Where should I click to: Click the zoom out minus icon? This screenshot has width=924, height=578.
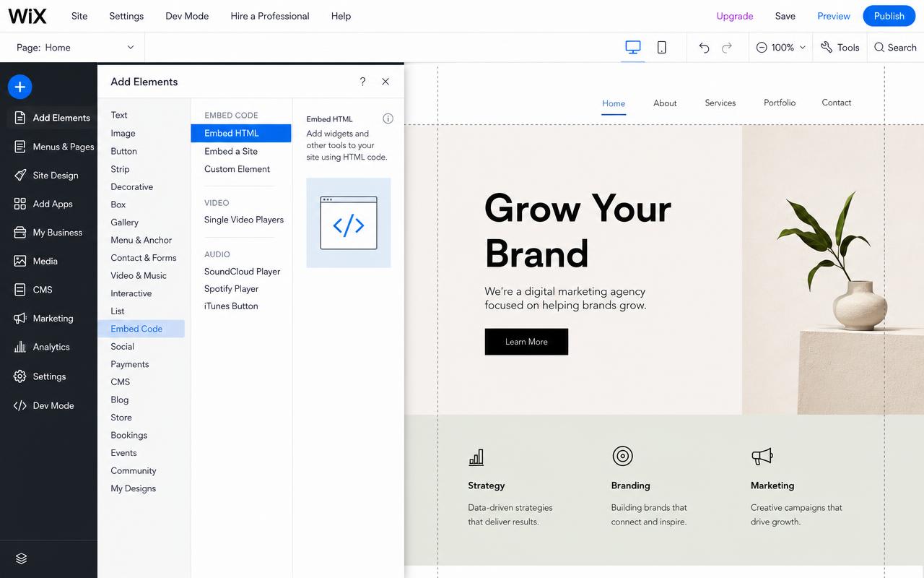[x=762, y=48]
